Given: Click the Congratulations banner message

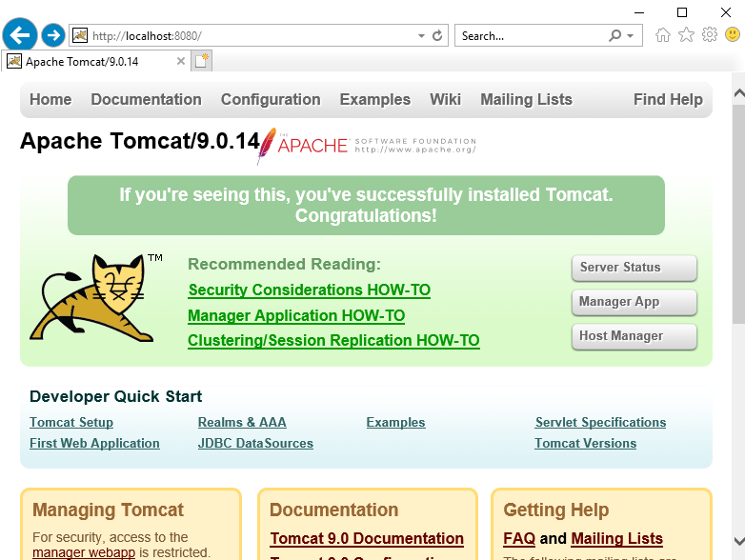Looking at the screenshot, I should click(x=366, y=205).
